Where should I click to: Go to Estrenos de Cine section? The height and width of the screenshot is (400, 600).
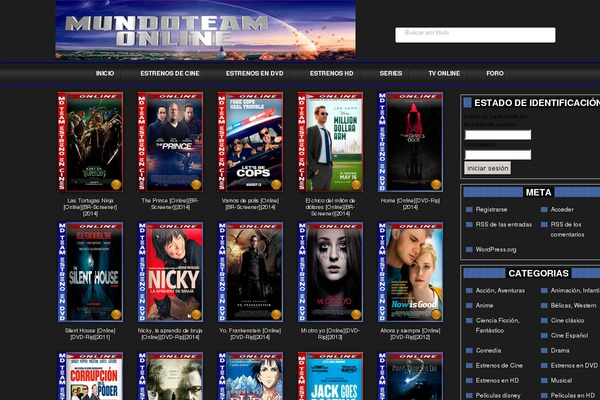point(170,73)
